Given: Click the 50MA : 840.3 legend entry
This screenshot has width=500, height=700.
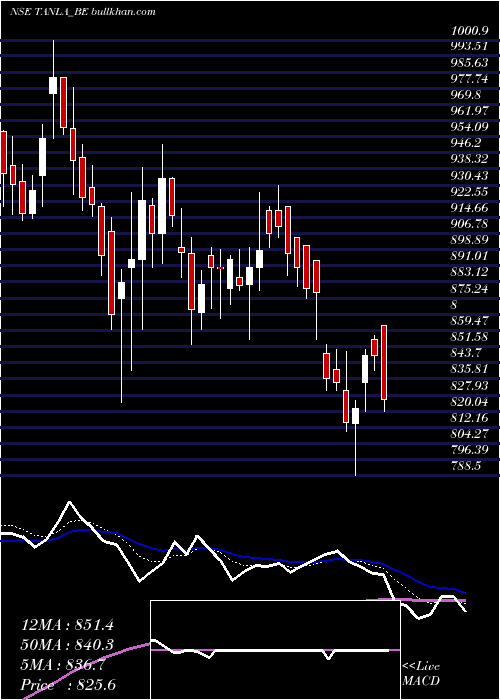Looking at the screenshot, I should pyautogui.click(x=67, y=645).
